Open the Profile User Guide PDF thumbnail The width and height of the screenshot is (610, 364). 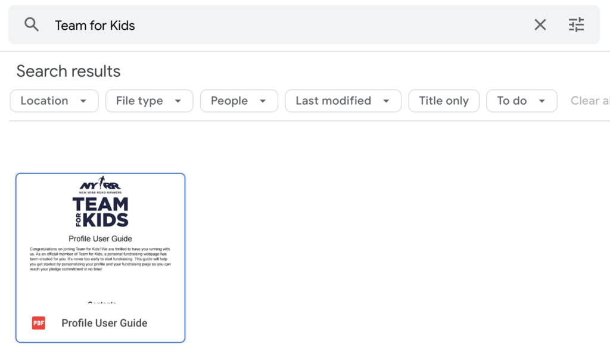point(100,238)
